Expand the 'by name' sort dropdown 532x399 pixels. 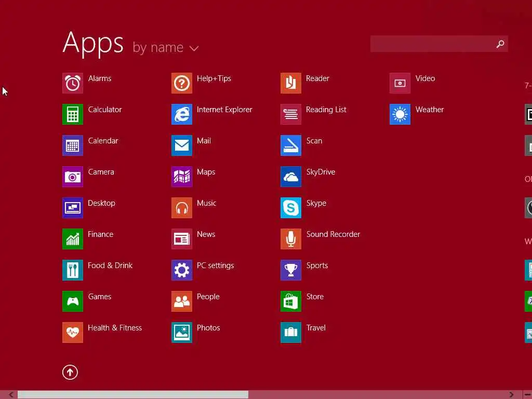coord(166,48)
